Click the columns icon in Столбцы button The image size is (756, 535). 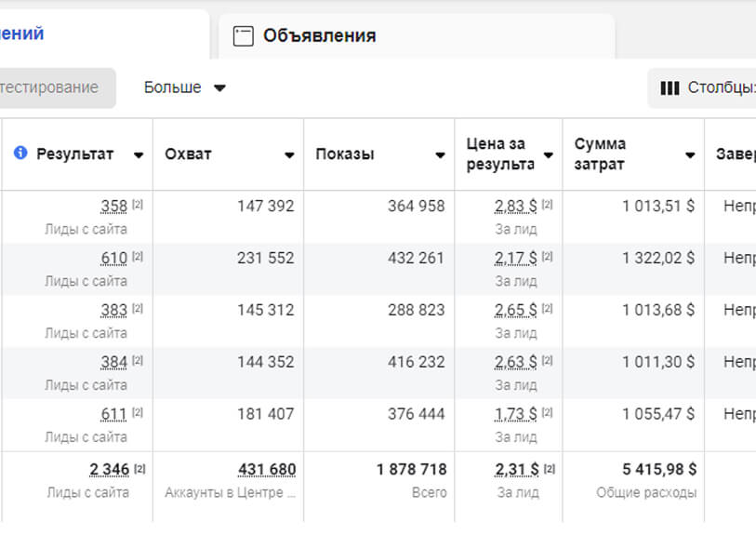coord(670,87)
